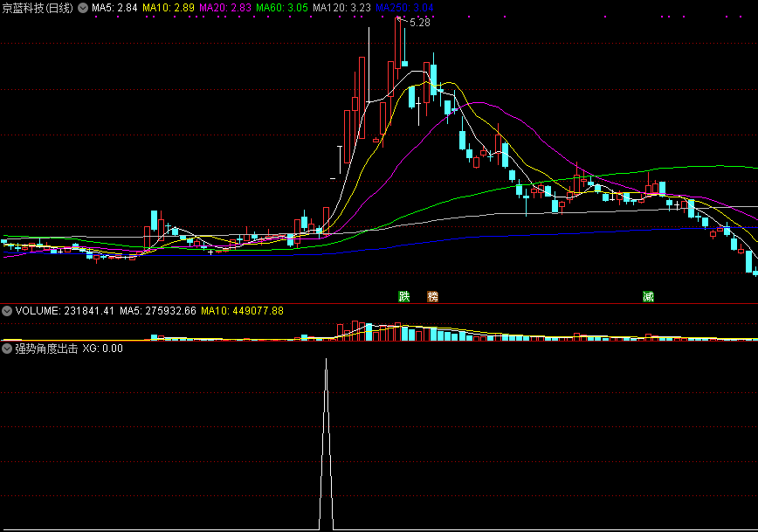
Task: Select the green MA60: 3.05 label
Action: point(282,8)
